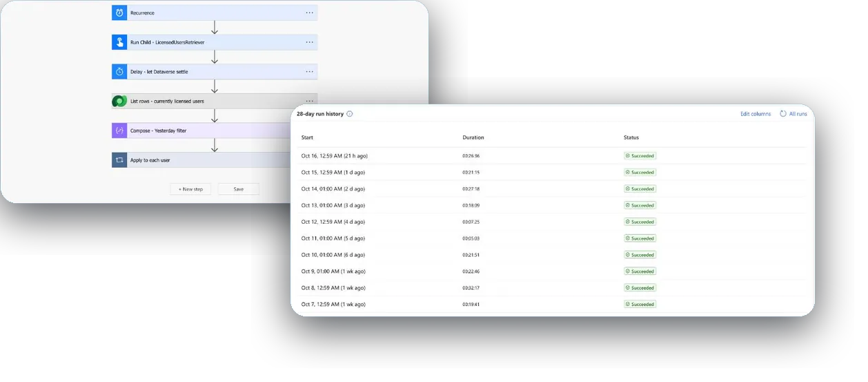Click the duration value 03:27:18
The image size is (868, 382).
[x=471, y=189]
